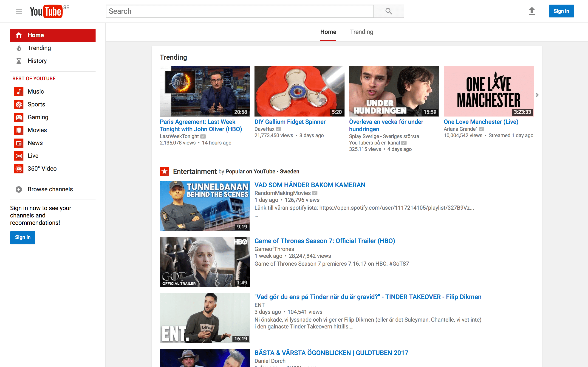This screenshot has width=588, height=367.
Task: Open the DaveHax channel link
Action: point(264,129)
